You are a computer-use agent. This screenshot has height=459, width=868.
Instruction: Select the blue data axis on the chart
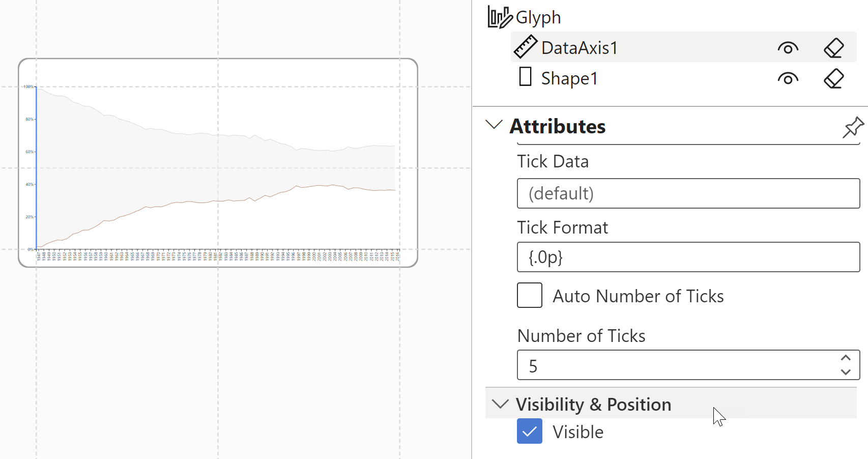37,168
